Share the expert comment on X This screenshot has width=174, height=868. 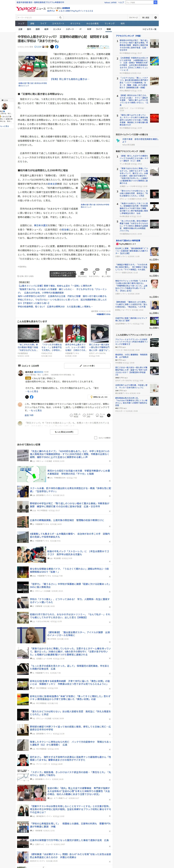(27, 397)
